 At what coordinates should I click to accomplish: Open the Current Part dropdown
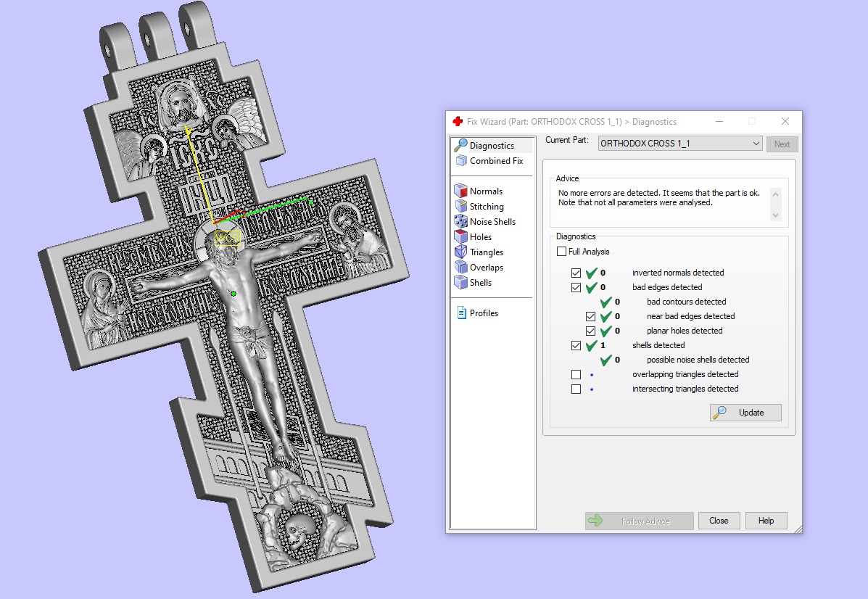click(679, 144)
